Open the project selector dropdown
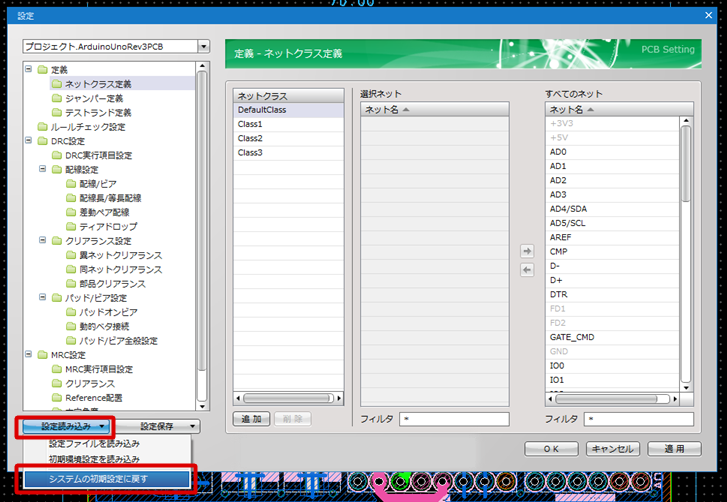The image size is (727, 502). [204, 46]
